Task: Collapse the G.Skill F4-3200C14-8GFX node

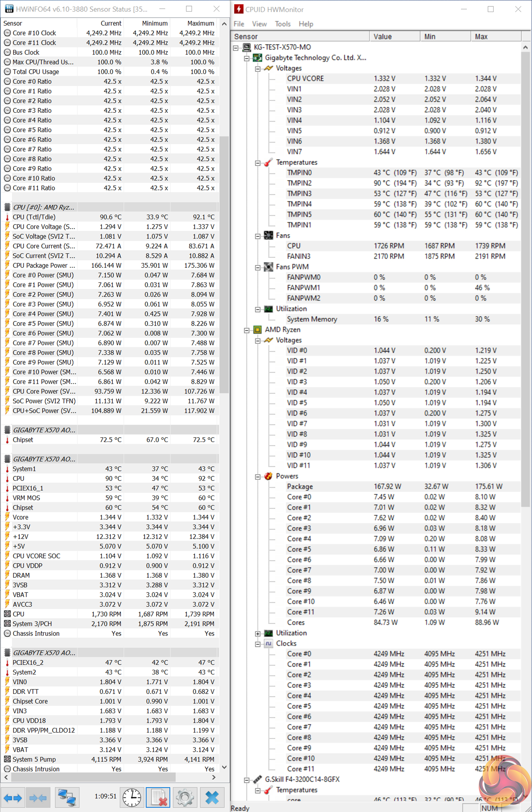Action: click(247, 780)
